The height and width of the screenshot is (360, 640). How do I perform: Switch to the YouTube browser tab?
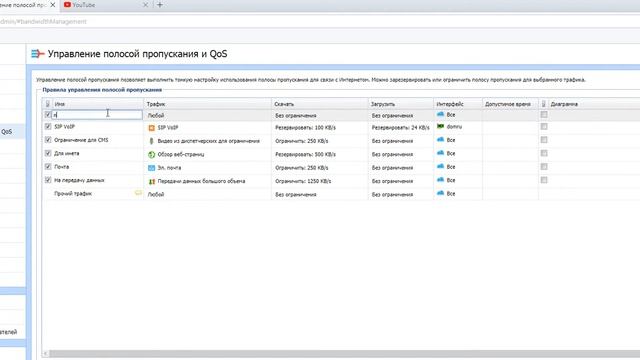pyautogui.click(x=106, y=5)
